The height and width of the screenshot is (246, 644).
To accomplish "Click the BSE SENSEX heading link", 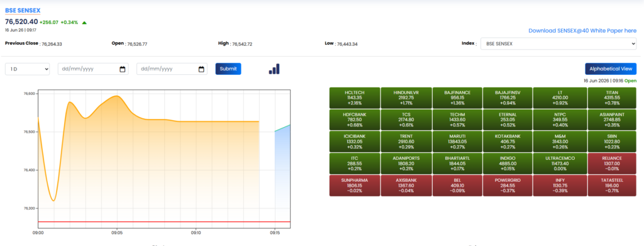I will click(23, 11).
